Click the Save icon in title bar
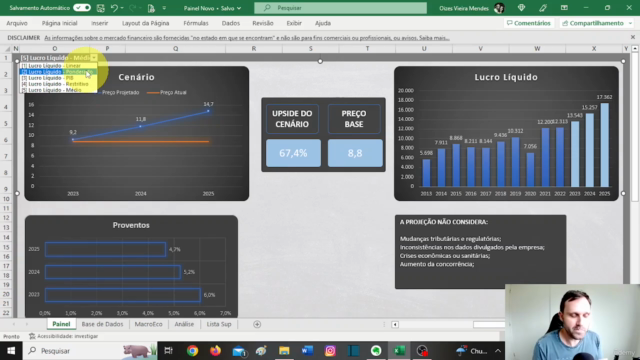The height and width of the screenshot is (360, 640). [x=100, y=8]
